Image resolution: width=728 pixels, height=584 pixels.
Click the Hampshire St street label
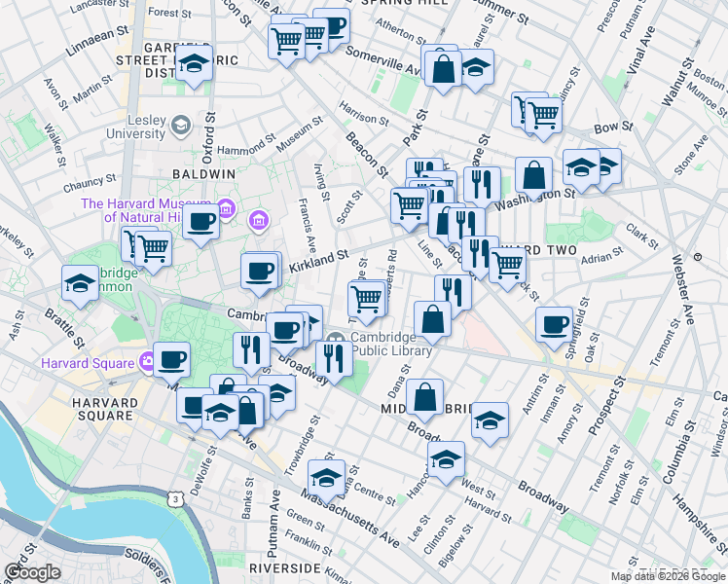(701, 525)
